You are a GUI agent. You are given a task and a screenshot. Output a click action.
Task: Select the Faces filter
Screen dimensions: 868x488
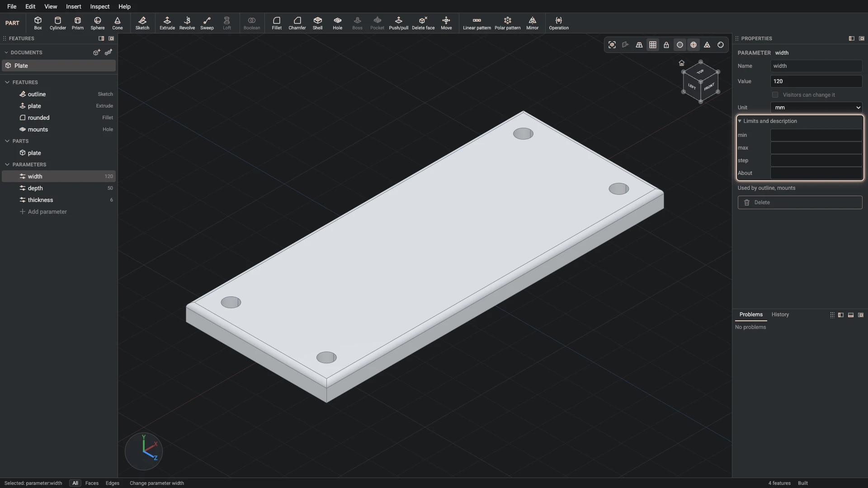[x=92, y=483]
